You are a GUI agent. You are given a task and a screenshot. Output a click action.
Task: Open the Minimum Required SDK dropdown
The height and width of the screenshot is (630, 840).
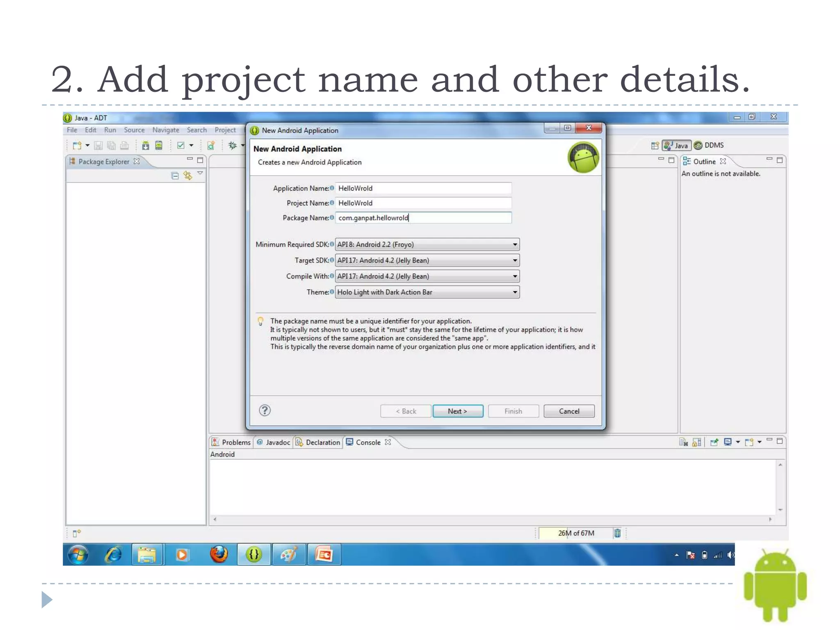pos(427,244)
